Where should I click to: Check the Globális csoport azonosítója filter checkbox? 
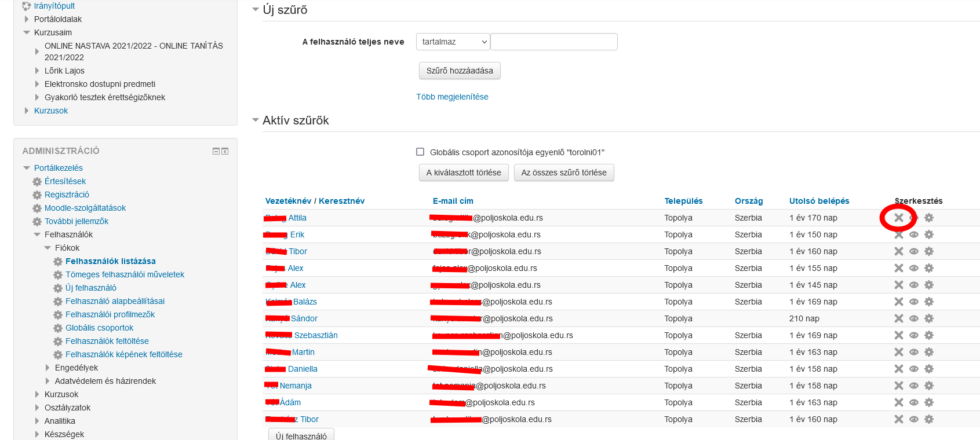click(420, 152)
